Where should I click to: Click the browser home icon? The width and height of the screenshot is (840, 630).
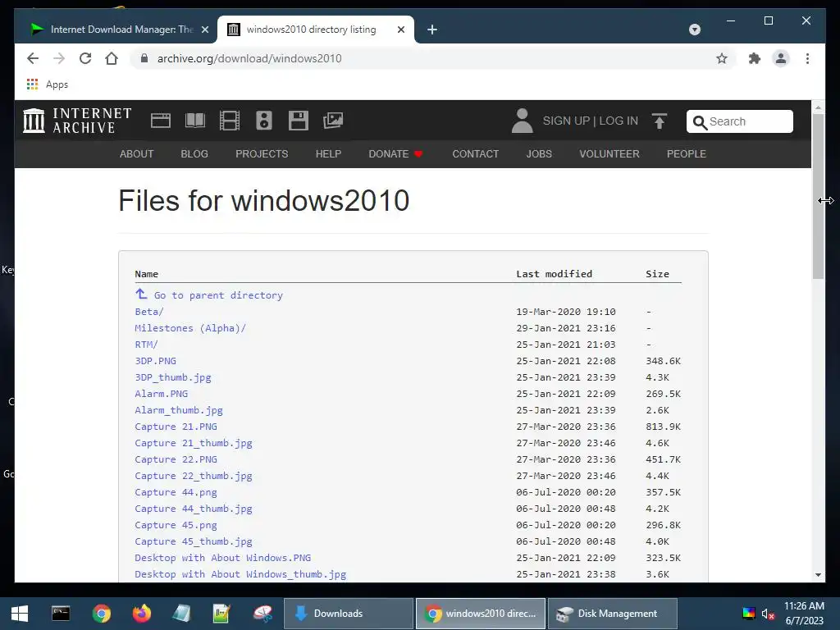(x=112, y=58)
